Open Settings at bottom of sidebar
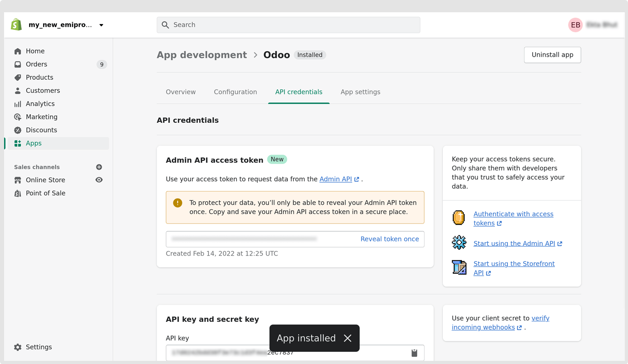 39,347
